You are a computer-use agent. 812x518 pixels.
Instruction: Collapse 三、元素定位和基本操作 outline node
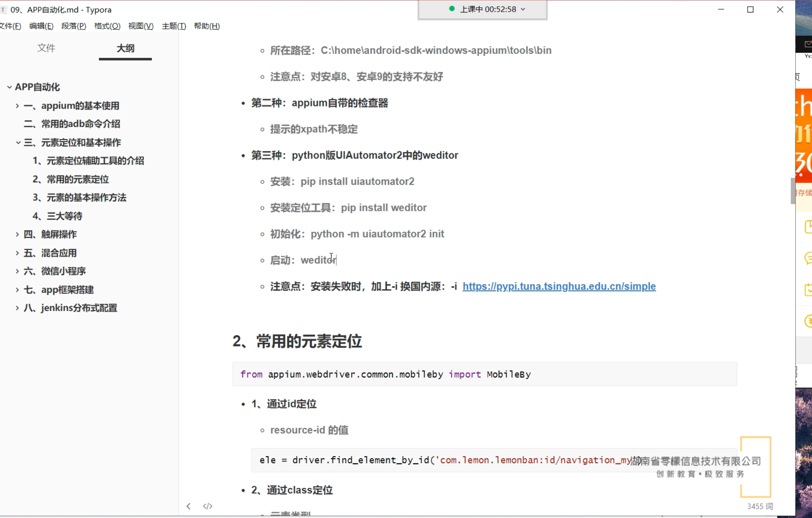[18, 143]
